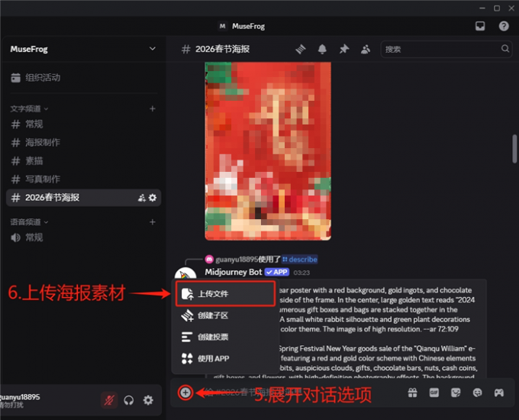The height and width of the screenshot is (420, 519).
Task: Click the 2026春节海报 channel header title
Action: (222, 49)
